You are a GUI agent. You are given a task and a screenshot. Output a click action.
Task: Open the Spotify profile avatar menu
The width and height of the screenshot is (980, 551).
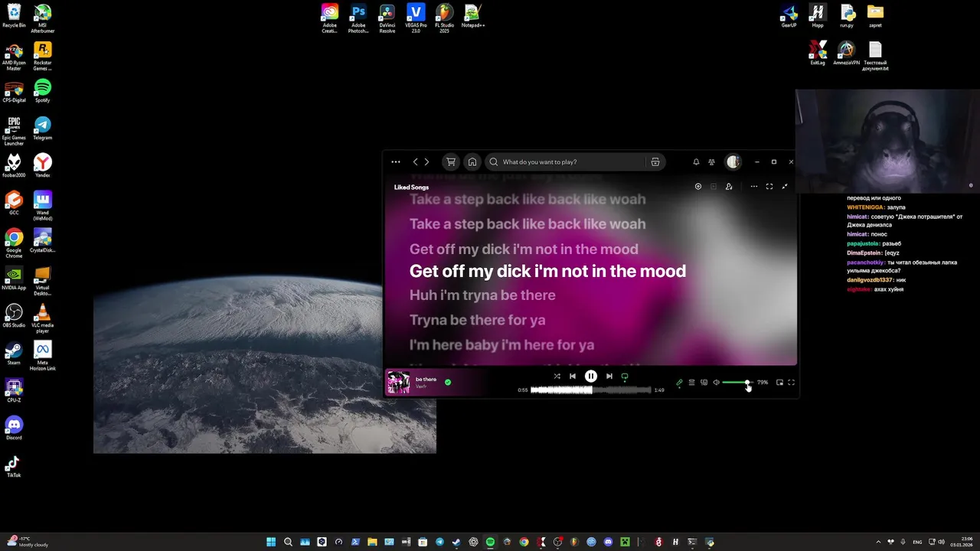(733, 161)
